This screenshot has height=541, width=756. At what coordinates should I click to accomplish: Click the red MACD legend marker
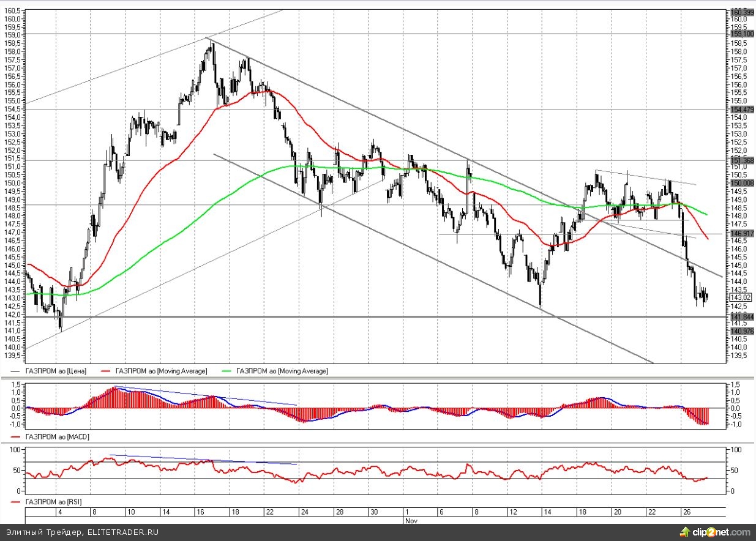(16, 437)
